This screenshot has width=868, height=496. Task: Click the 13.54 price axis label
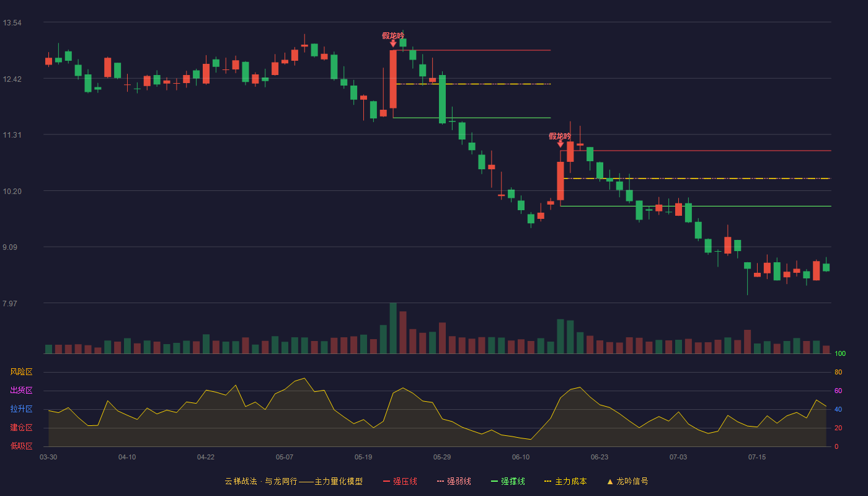pyautogui.click(x=12, y=23)
